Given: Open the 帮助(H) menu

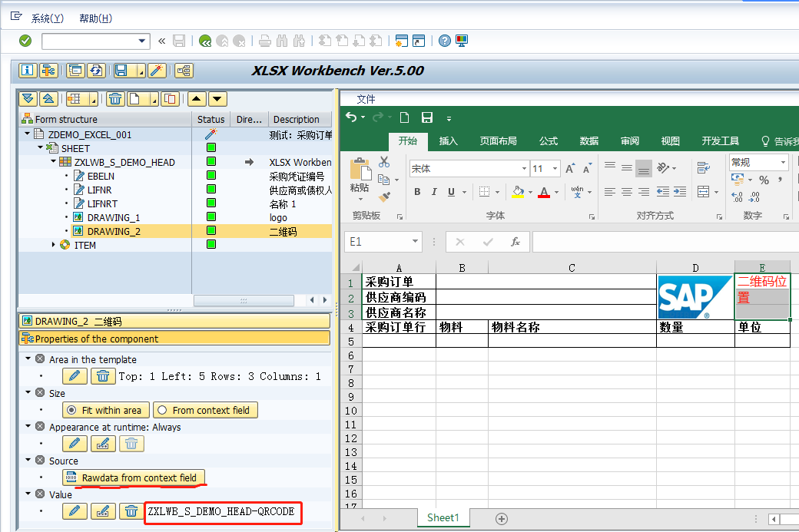Looking at the screenshot, I should [x=95, y=18].
